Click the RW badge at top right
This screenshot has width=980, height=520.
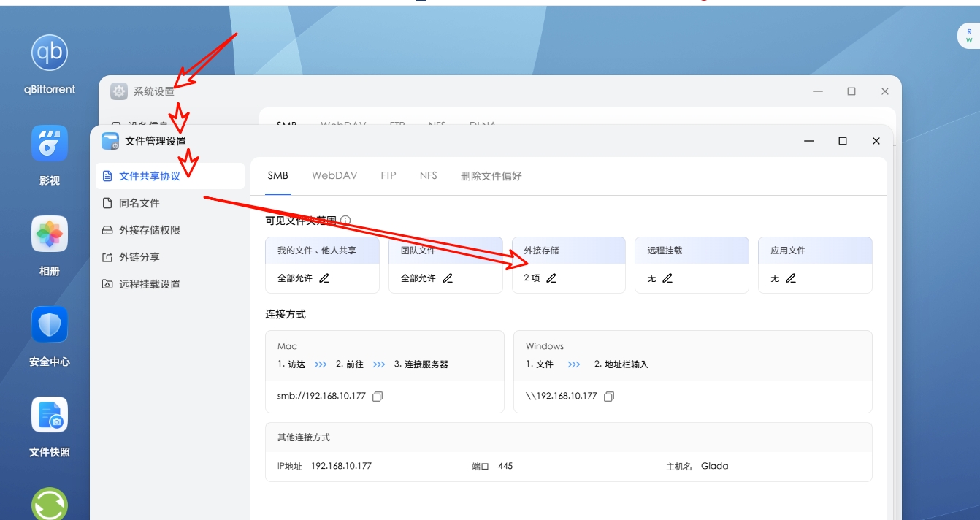(x=969, y=36)
